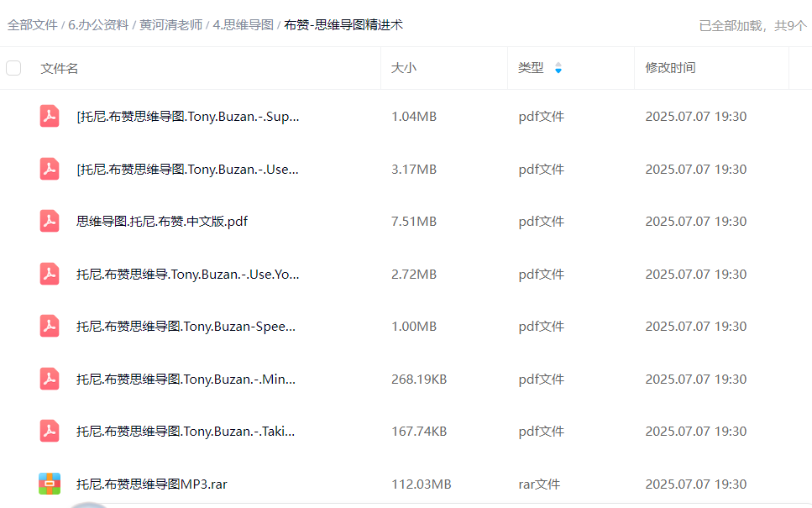Tick the select-all checkbox in the header
The width and height of the screenshot is (812, 508).
tap(13, 68)
